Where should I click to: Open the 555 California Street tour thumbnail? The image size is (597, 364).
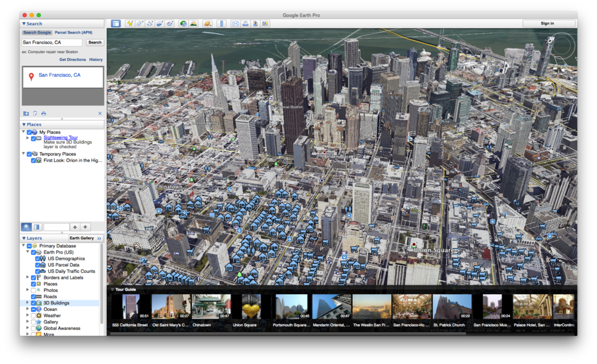[130, 307]
